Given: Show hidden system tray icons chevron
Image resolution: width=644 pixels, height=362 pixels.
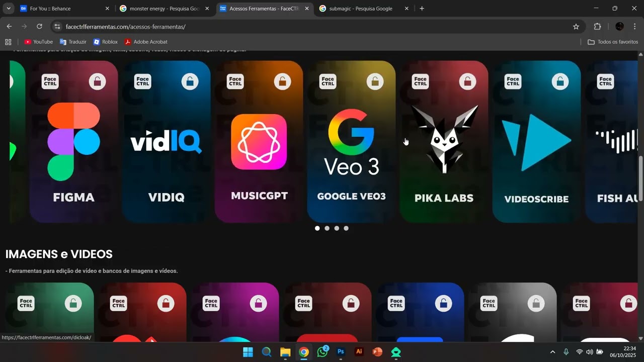Looking at the screenshot, I should pyautogui.click(x=552, y=352).
